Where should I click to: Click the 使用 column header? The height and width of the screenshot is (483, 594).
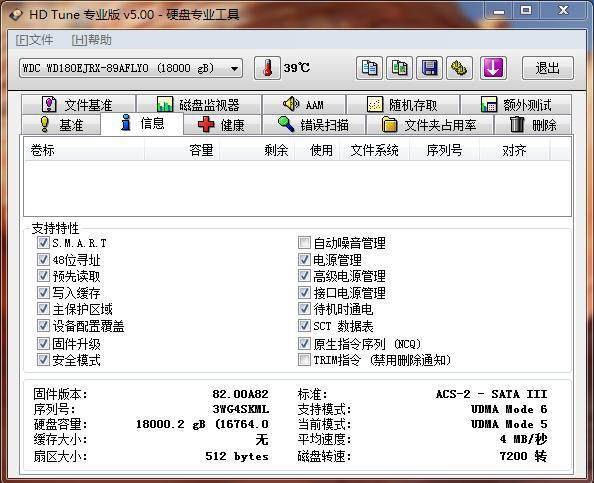[x=317, y=150]
